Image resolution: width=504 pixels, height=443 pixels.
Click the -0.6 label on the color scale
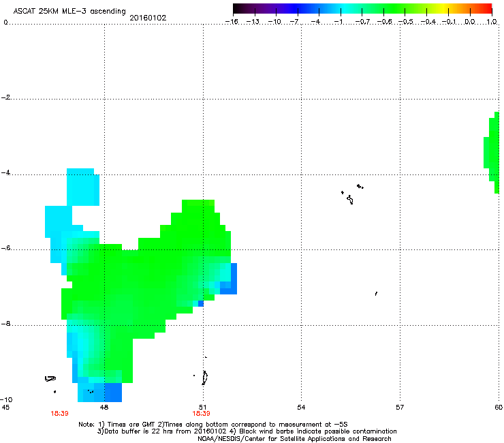pos(384,22)
